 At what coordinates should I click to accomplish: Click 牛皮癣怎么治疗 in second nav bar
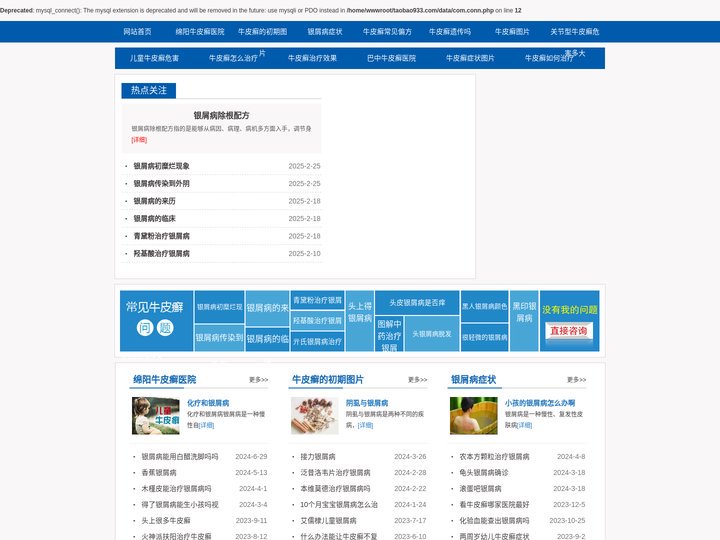tap(233, 58)
